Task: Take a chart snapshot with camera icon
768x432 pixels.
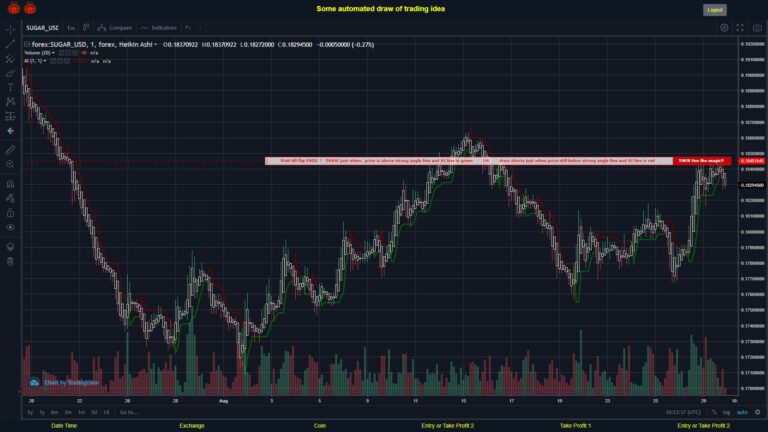Action: tap(757, 28)
